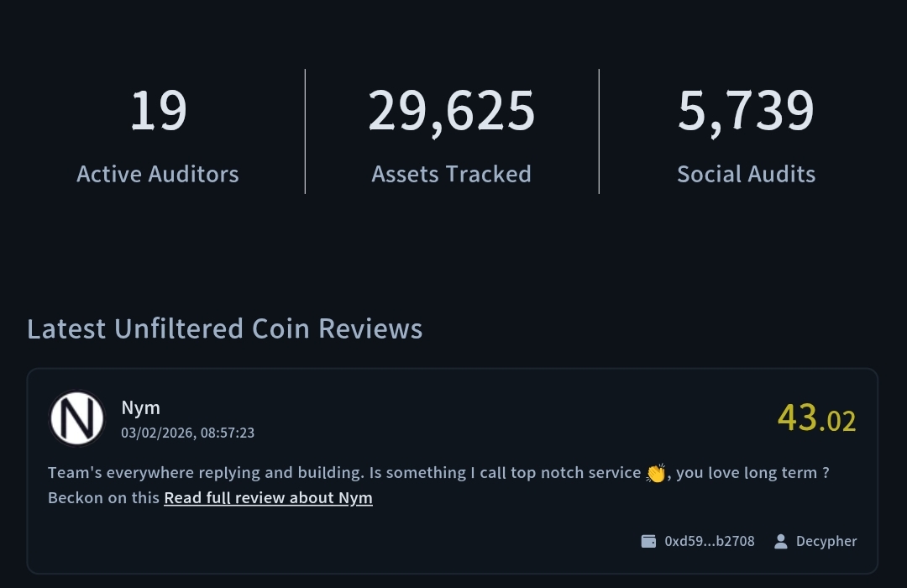
Task: Click the Active Auditors label
Action: tap(158, 174)
